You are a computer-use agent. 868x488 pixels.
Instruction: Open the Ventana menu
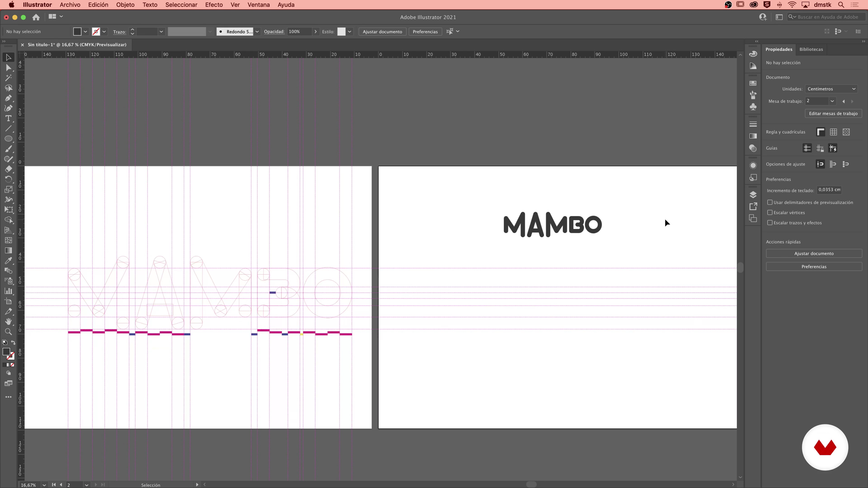(259, 5)
